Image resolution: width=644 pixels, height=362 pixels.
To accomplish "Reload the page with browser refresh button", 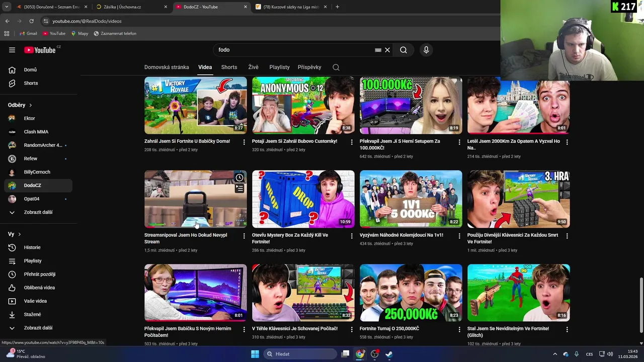I will click(31, 21).
